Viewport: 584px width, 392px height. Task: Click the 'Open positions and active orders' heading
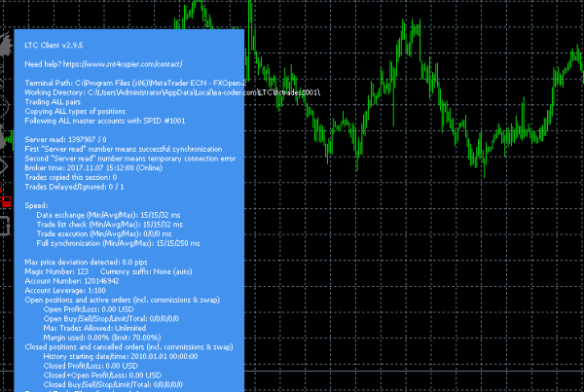click(x=123, y=300)
